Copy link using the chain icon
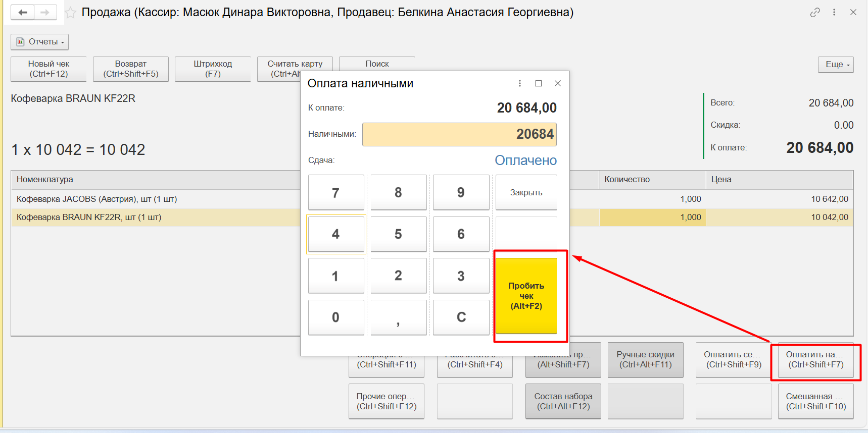The width and height of the screenshot is (868, 433). (815, 13)
